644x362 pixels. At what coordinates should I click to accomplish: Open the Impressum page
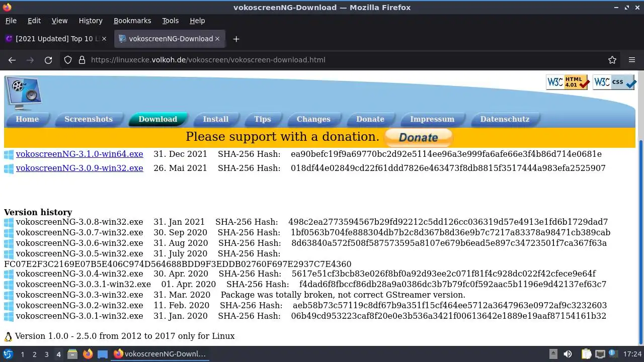tap(432, 119)
